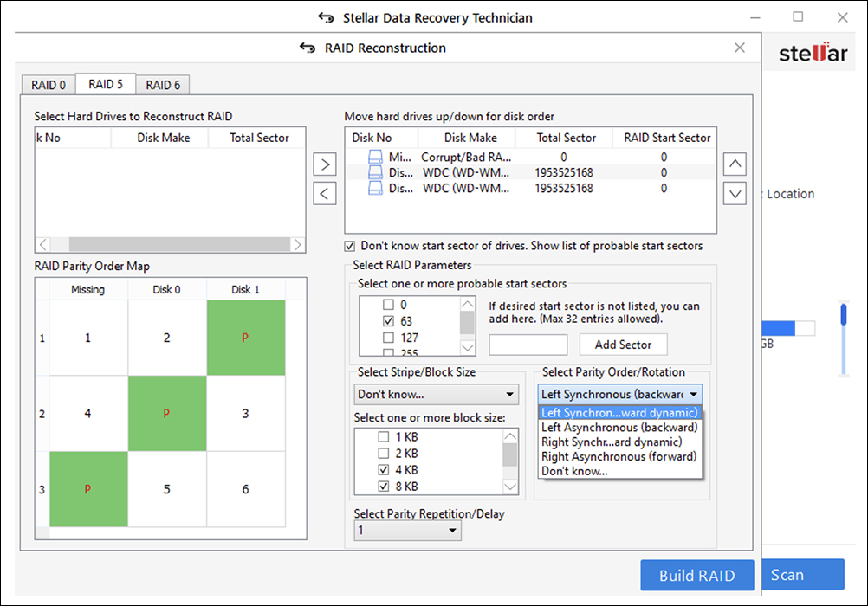This screenshot has width=868, height=606.
Task: Choose Left Synchronous backward dynamic option
Action: pos(620,413)
